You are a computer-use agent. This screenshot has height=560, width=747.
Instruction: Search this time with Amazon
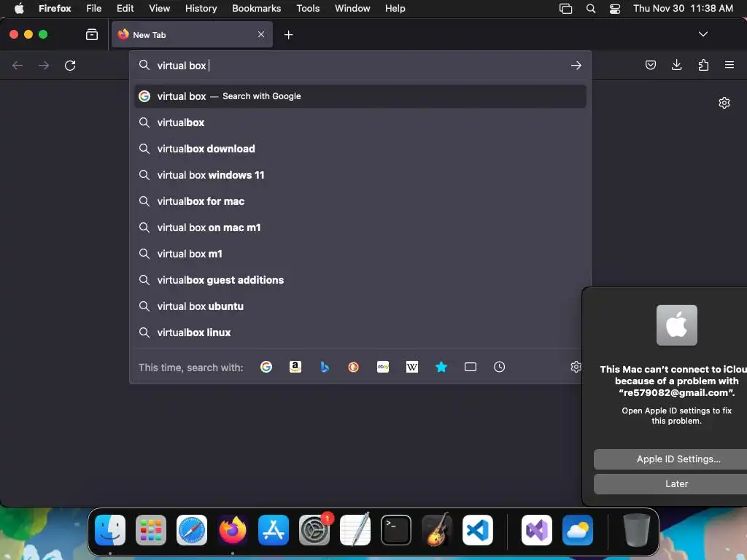pos(295,367)
